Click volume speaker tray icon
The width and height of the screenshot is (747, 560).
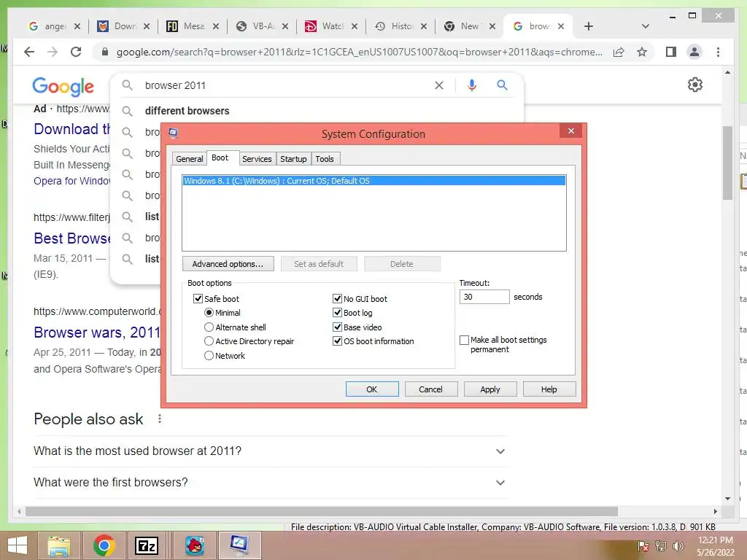point(678,546)
